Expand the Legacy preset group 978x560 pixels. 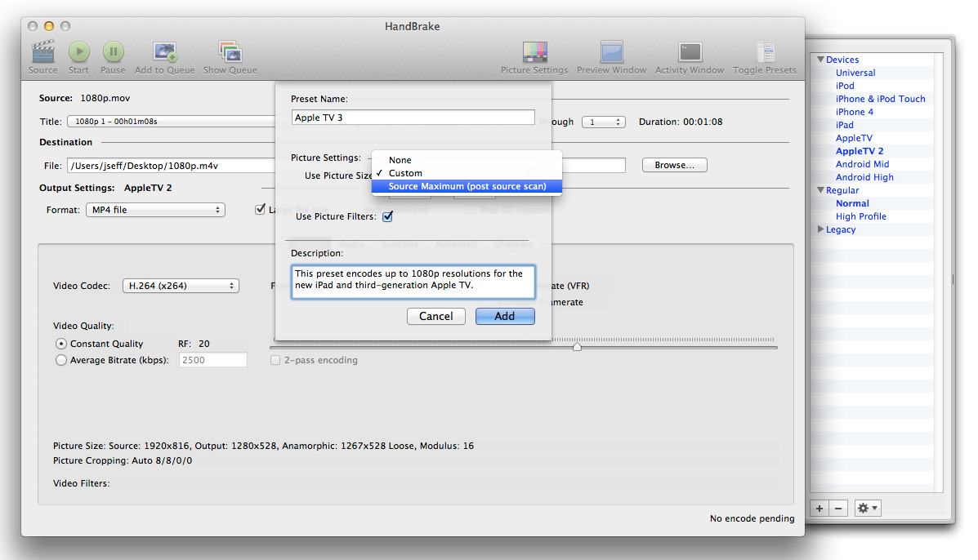pos(821,230)
